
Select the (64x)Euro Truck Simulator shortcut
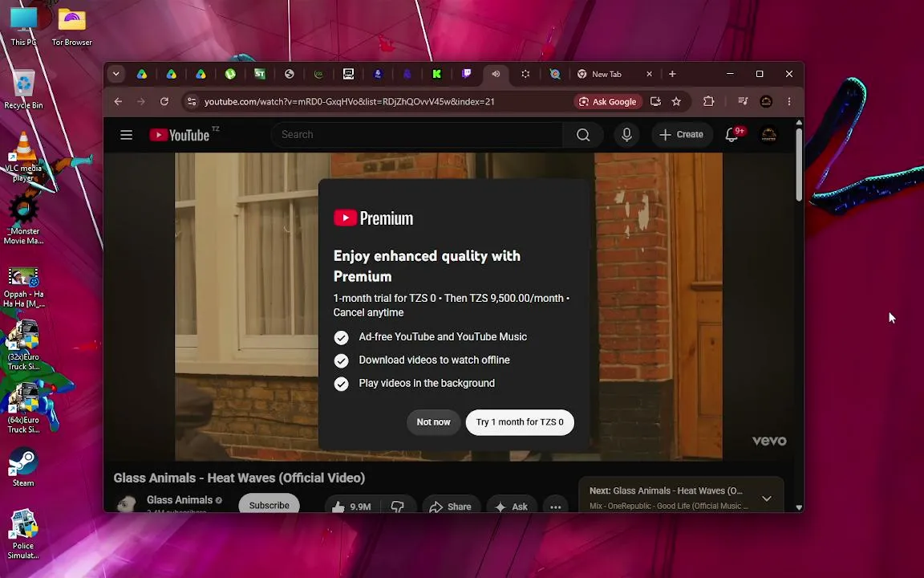(23, 408)
